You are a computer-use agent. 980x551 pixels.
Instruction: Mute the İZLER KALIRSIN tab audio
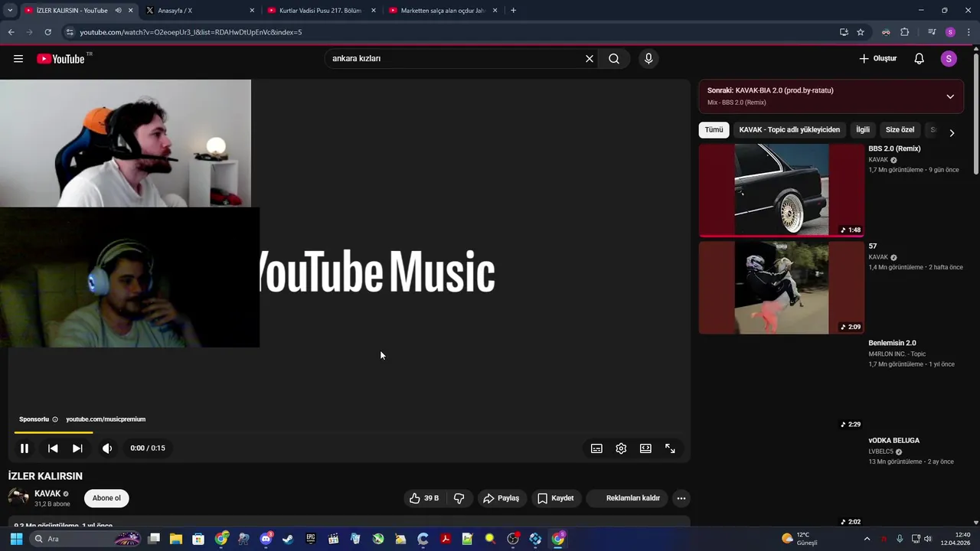(x=118, y=11)
